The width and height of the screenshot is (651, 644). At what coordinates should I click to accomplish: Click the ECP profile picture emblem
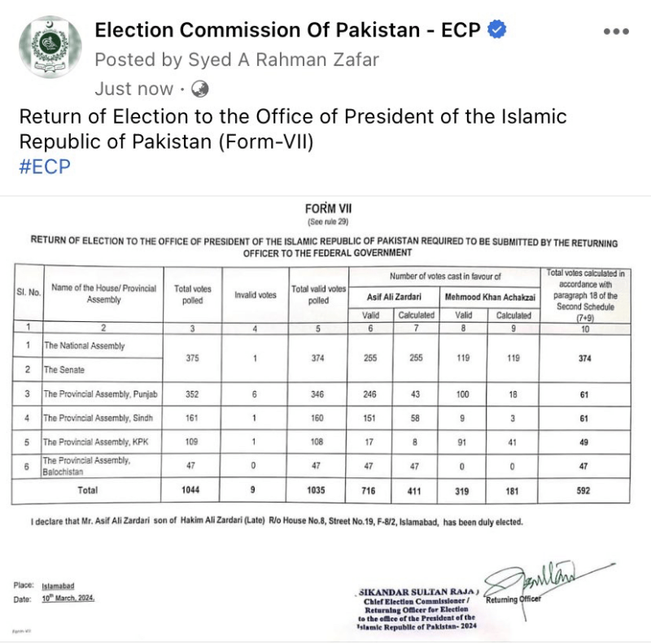[x=50, y=47]
